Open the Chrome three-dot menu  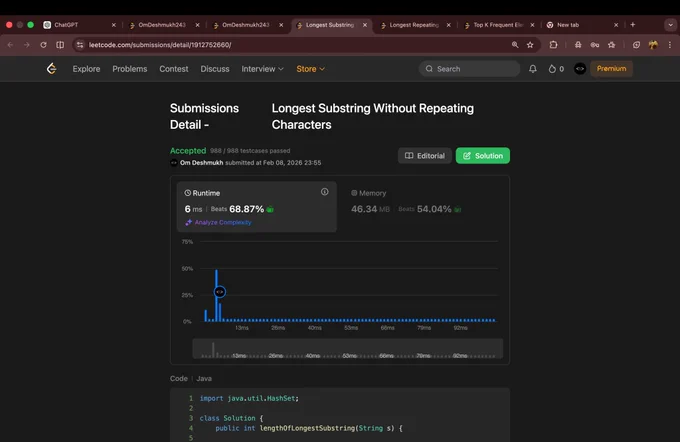(670, 45)
